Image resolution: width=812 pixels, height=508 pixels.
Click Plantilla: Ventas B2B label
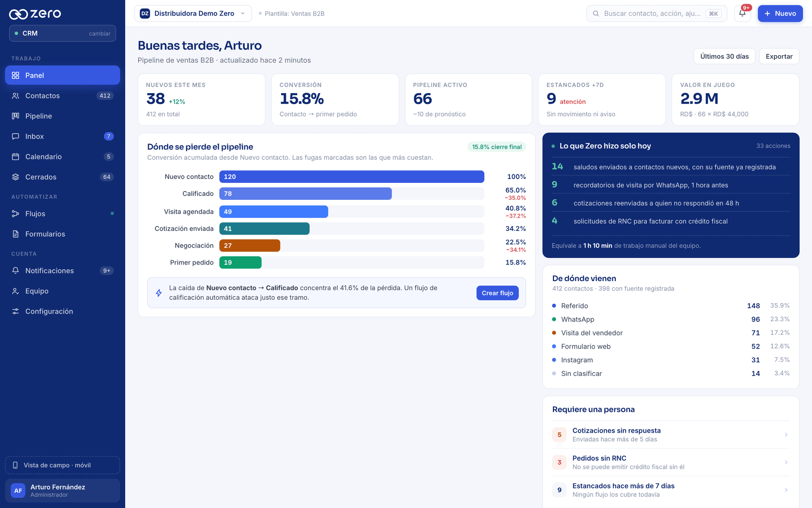[294, 14]
